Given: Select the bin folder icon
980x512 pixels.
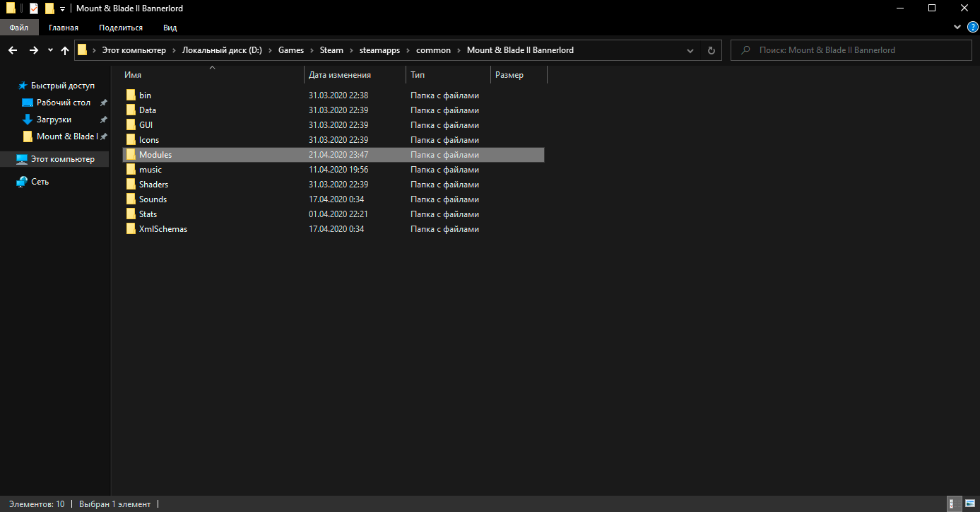Looking at the screenshot, I should pos(131,95).
